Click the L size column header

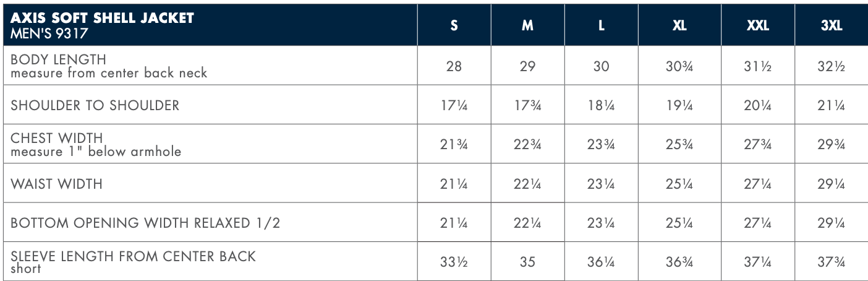pos(601,27)
